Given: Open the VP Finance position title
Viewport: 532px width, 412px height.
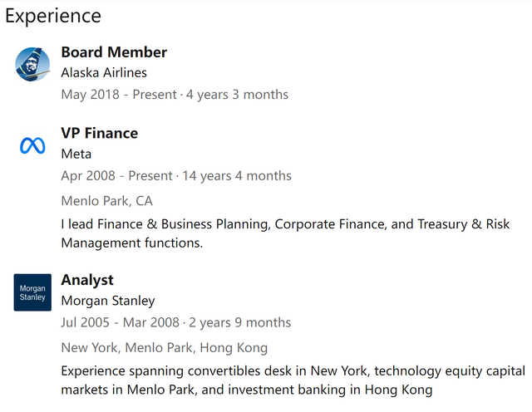Looking at the screenshot, I should pyautogui.click(x=100, y=133).
